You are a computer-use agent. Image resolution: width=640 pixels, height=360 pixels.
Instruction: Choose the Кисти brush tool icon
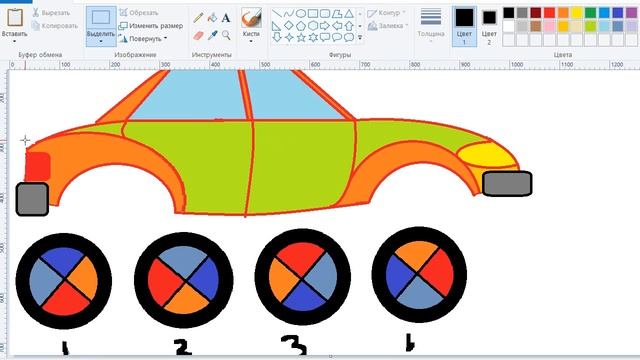coord(251,18)
